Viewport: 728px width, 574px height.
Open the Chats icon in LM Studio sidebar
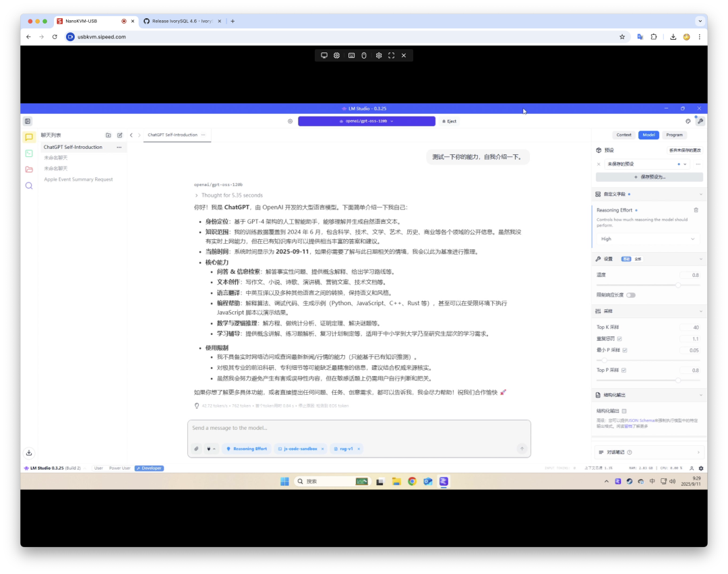pos(29,137)
